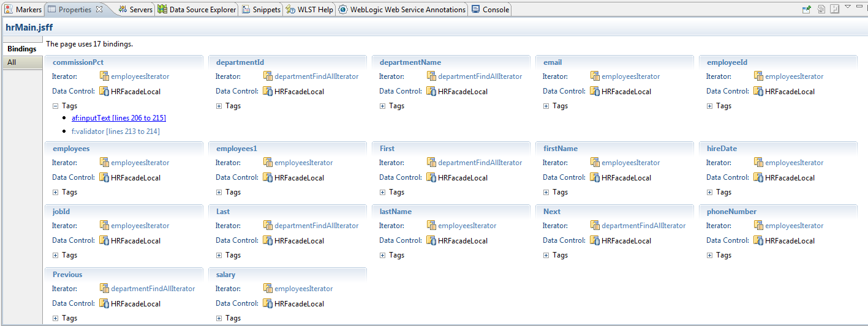Click the Snippets tab icon
Screen dimensions: 868x326
(246, 9)
